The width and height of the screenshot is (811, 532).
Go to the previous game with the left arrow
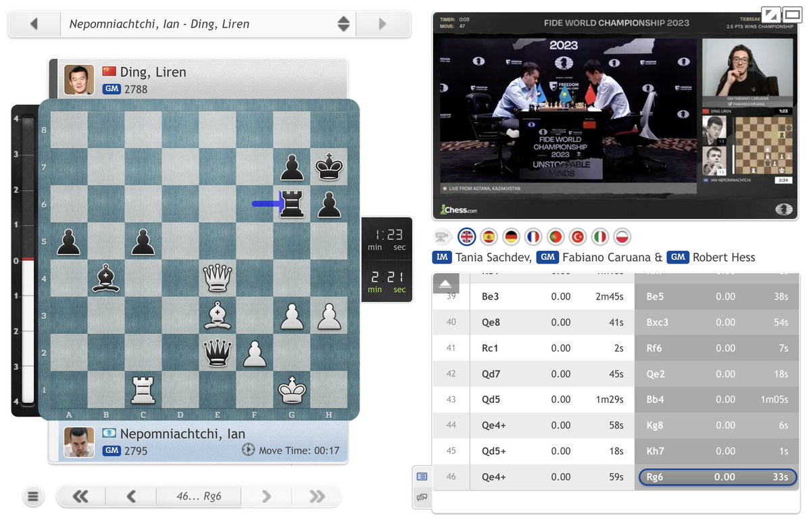pyautogui.click(x=34, y=24)
